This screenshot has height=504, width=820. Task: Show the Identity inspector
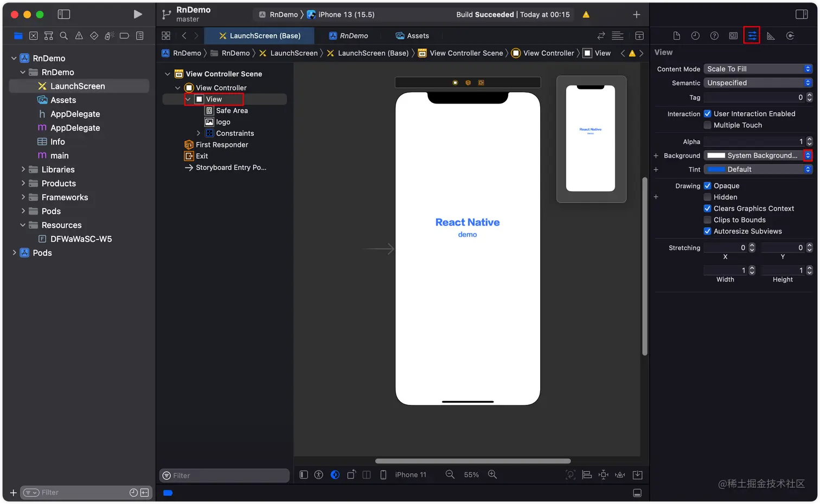(733, 36)
